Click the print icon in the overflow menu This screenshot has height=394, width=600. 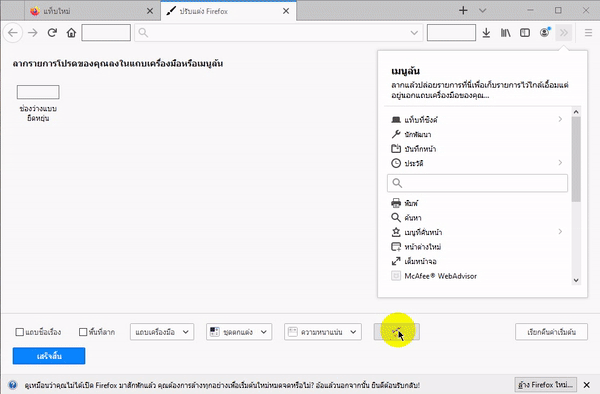(x=396, y=203)
